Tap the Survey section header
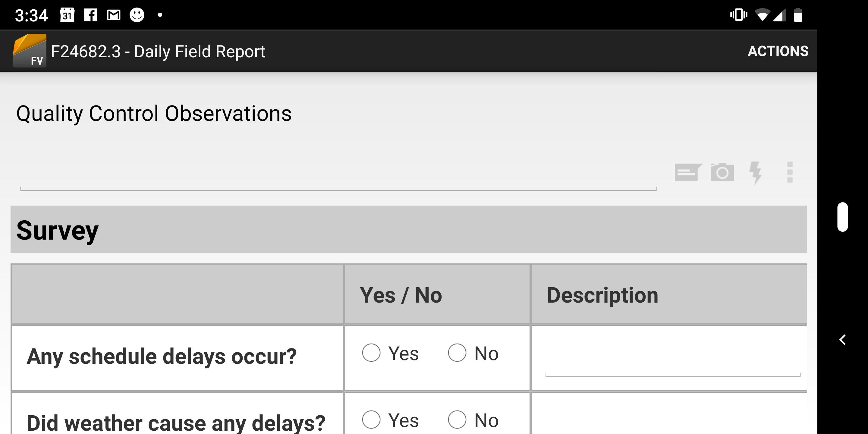Image resolution: width=868 pixels, height=434 pixels. coord(408,229)
